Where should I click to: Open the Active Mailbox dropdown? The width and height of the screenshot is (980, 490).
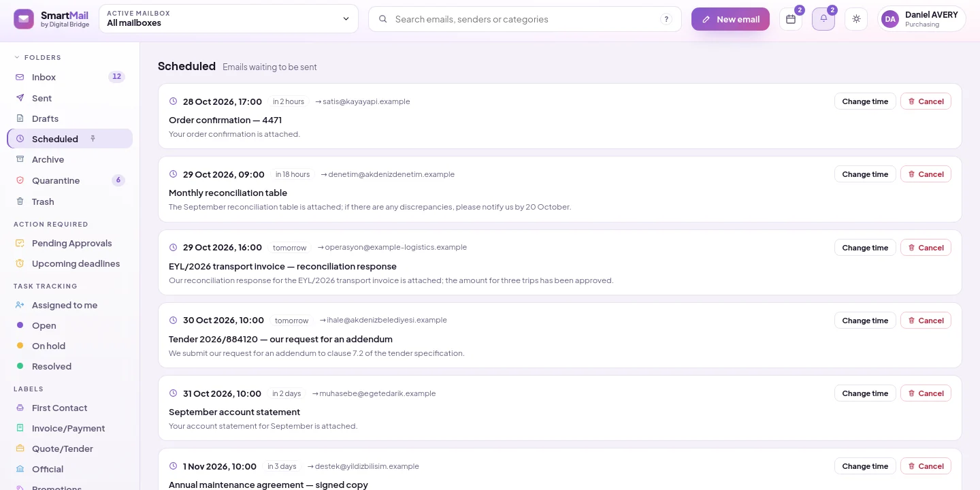pyautogui.click(x=229, y=19)
